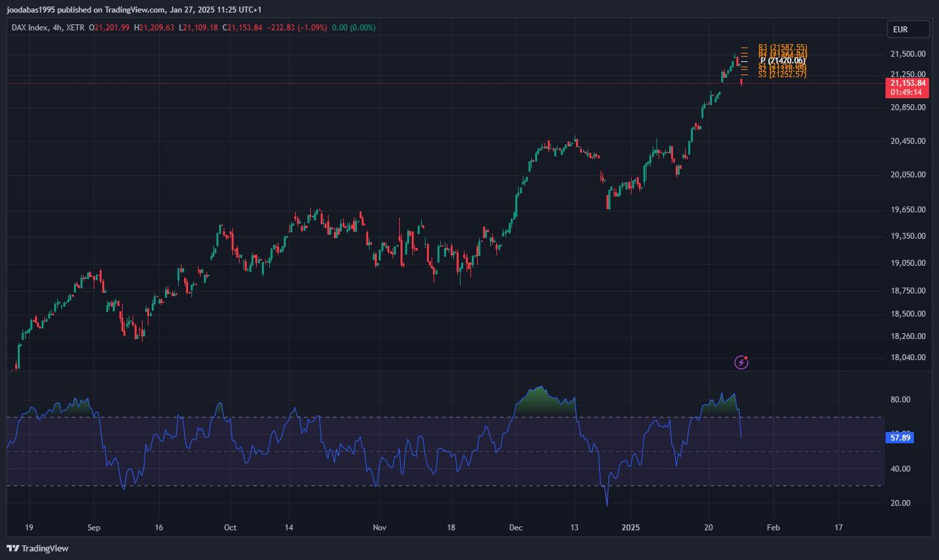The image size is (939, 560).
Task: Click the green 0.00 (0.00%) legend value
Action: (x=354, y=28)
